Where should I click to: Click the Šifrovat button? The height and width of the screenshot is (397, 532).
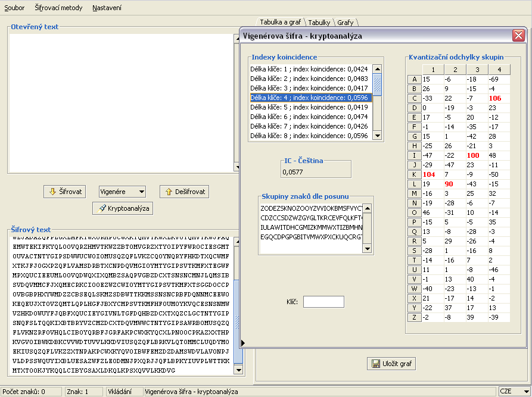[65, 192]
